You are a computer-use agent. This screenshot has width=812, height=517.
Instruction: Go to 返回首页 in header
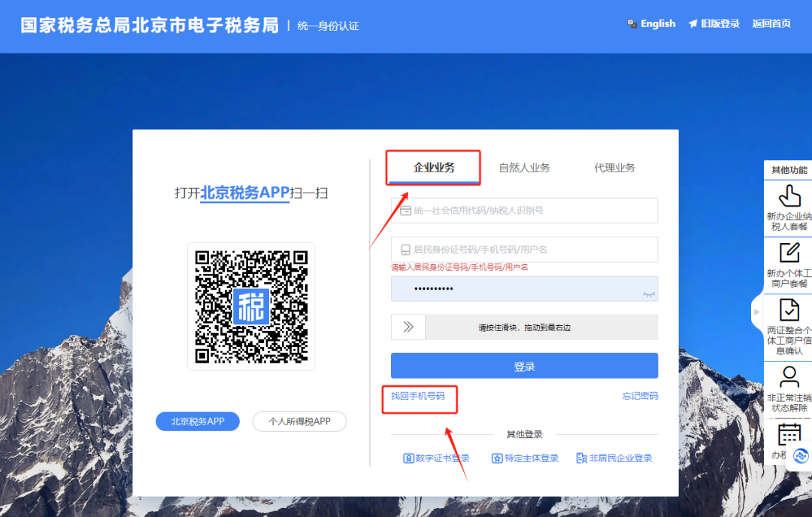[x=771, y=24]
